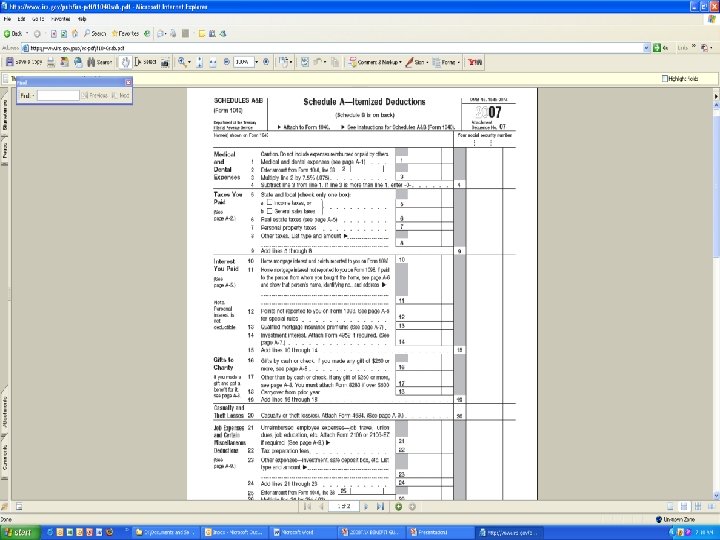Click the page number field
This screenshot has height=540, width=720.
pos(343,506)
